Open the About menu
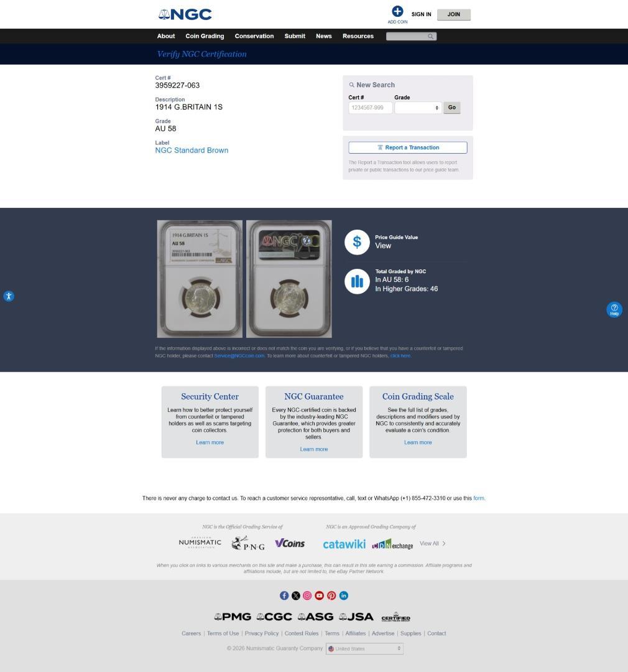 [x=166, y=36]
